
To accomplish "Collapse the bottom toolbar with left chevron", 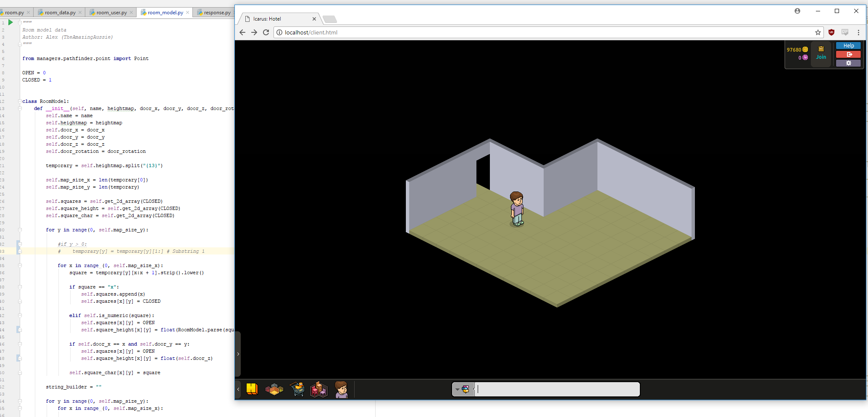I will pyautogui.click(x=238, y=389).
